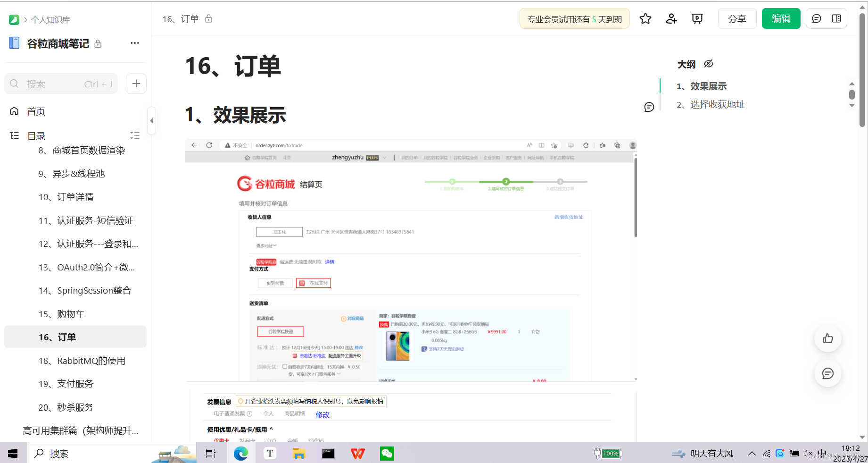Open the comments panel icon
The height and width of the screenshot is (463, 868).
[x=817, y=18]
